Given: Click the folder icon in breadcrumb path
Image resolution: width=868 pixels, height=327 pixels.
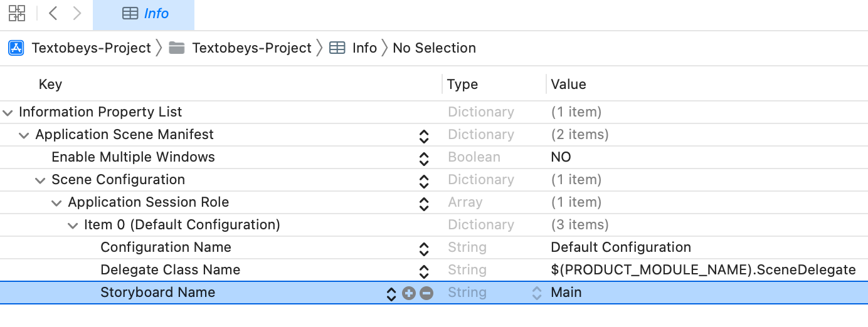Looking at the screenshot, I should pyautogui.click(x=177, y=48).
